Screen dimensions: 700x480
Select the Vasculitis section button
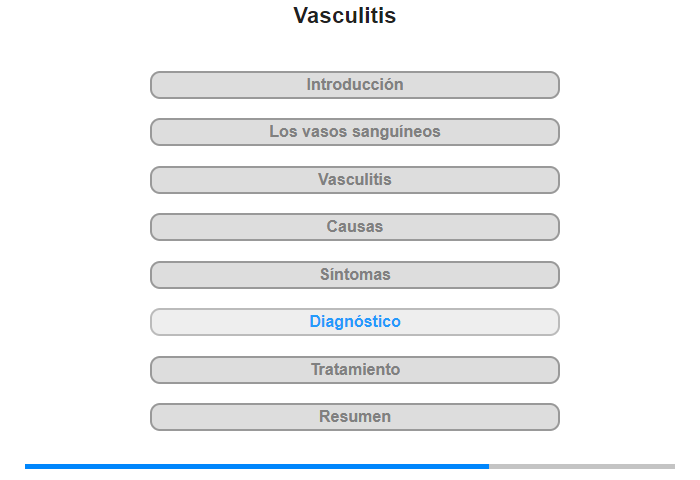(354, 180)
